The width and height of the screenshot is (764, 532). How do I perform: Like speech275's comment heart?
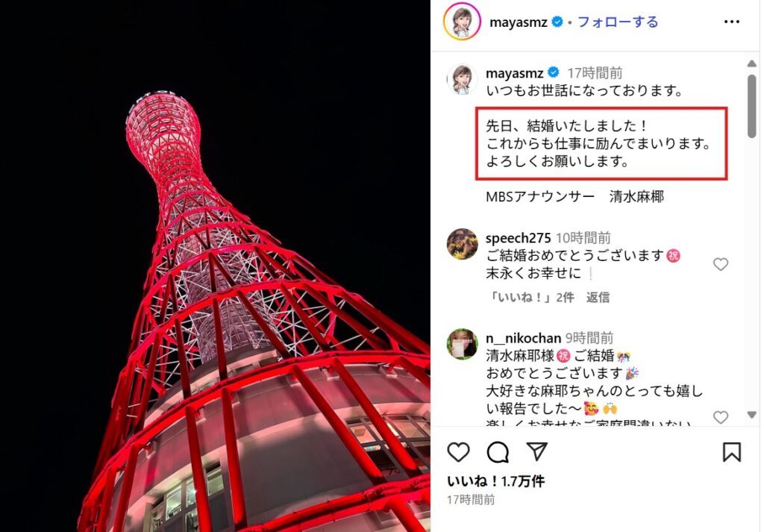pyautogui.click(x=721, y=264)
